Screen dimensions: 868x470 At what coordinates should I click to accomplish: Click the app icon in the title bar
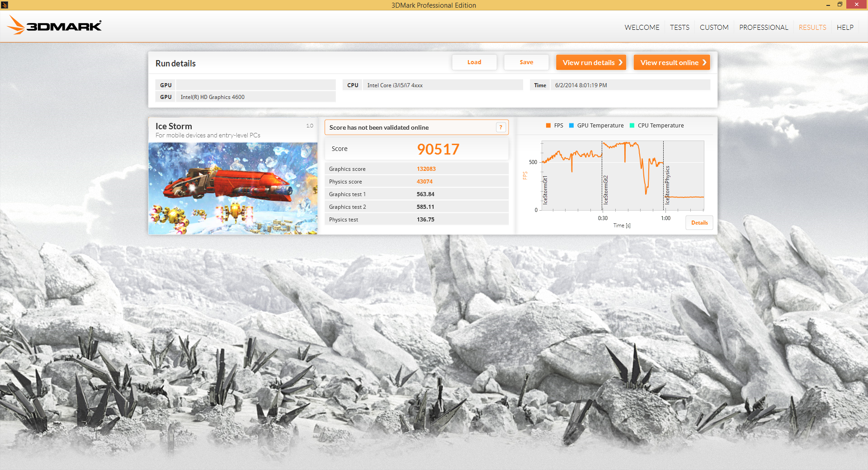tap(5, 5)
